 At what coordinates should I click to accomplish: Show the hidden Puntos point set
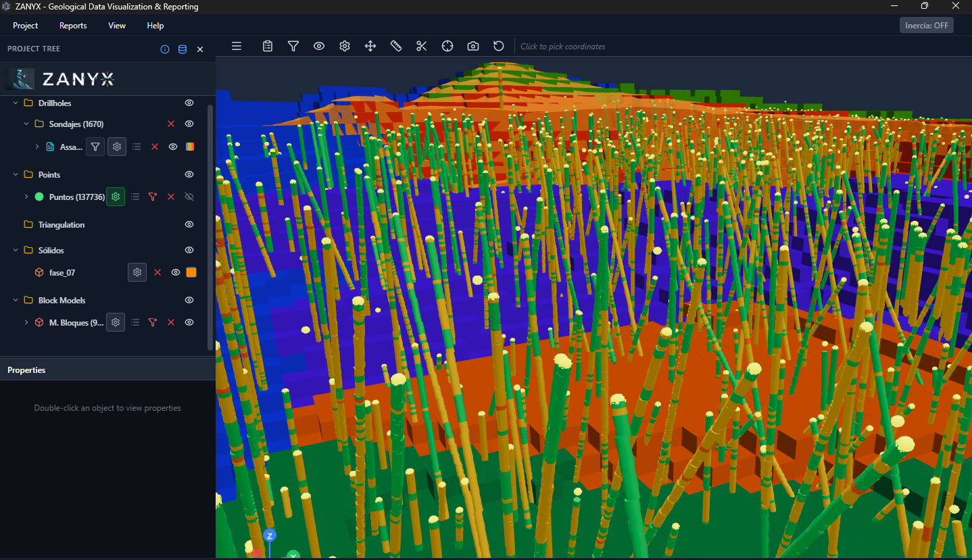pos(189,197)
